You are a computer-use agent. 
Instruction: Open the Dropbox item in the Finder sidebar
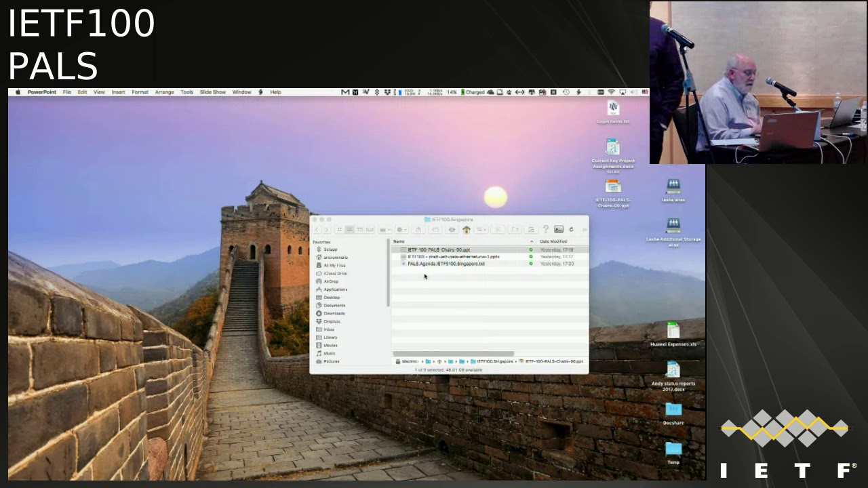[332, 321]
